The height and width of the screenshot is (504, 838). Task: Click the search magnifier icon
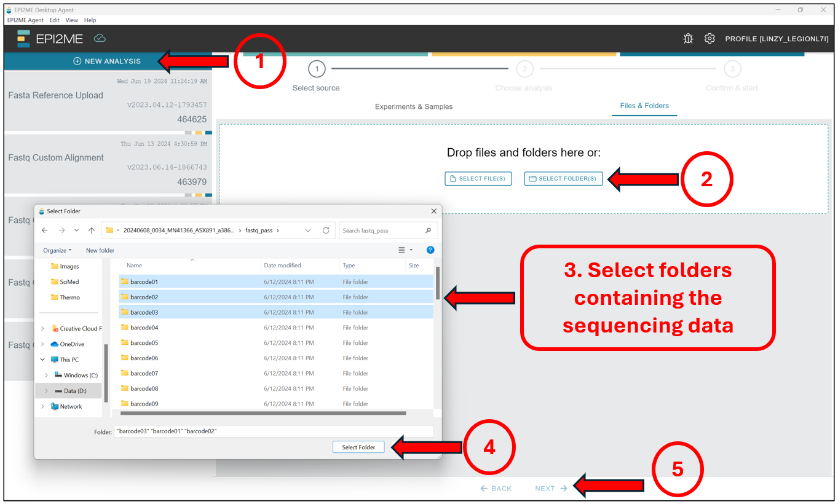click(429, 230)
